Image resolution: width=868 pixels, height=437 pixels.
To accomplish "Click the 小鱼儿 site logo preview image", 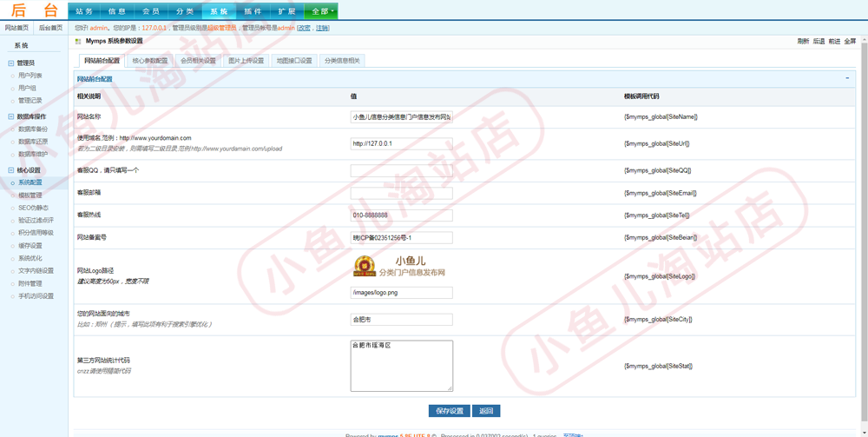I will 399,266.
